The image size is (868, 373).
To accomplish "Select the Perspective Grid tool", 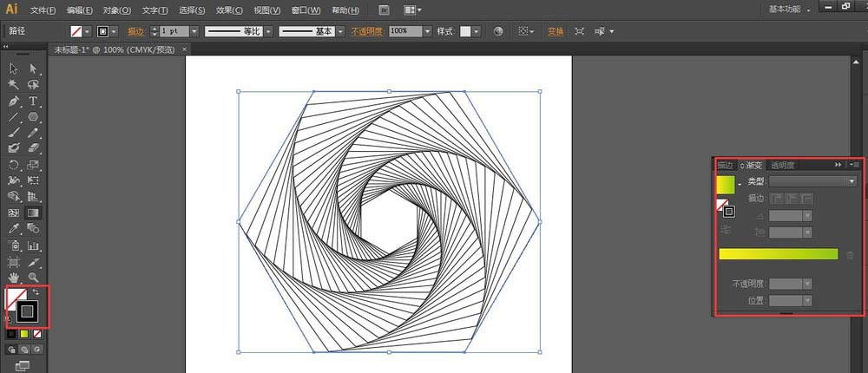I will [33, 196].
